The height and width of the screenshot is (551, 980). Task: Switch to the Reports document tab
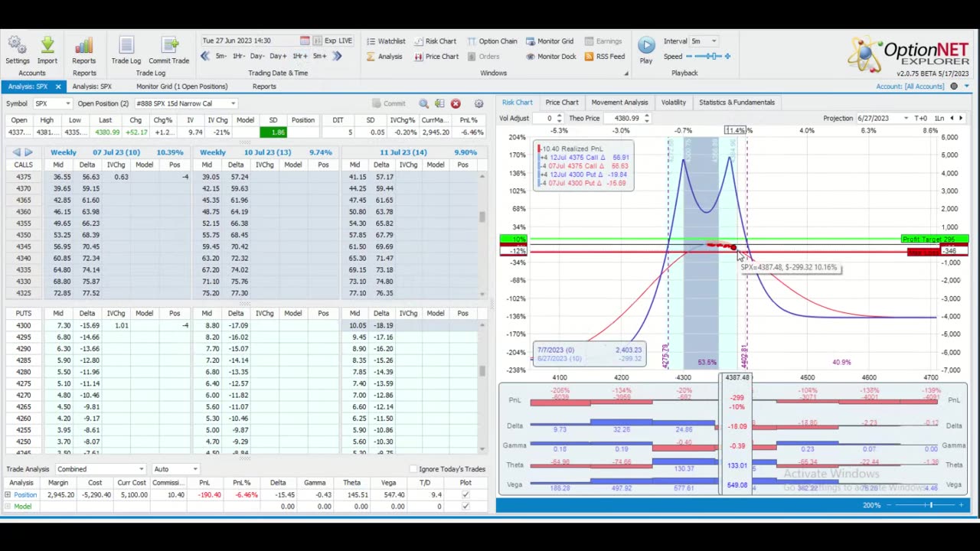coord(264,86)
